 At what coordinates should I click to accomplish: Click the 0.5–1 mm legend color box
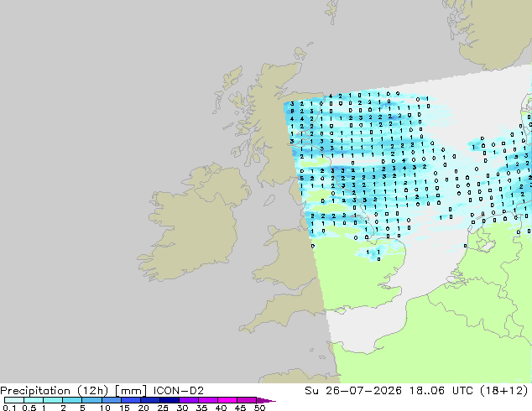coord(34,400)
